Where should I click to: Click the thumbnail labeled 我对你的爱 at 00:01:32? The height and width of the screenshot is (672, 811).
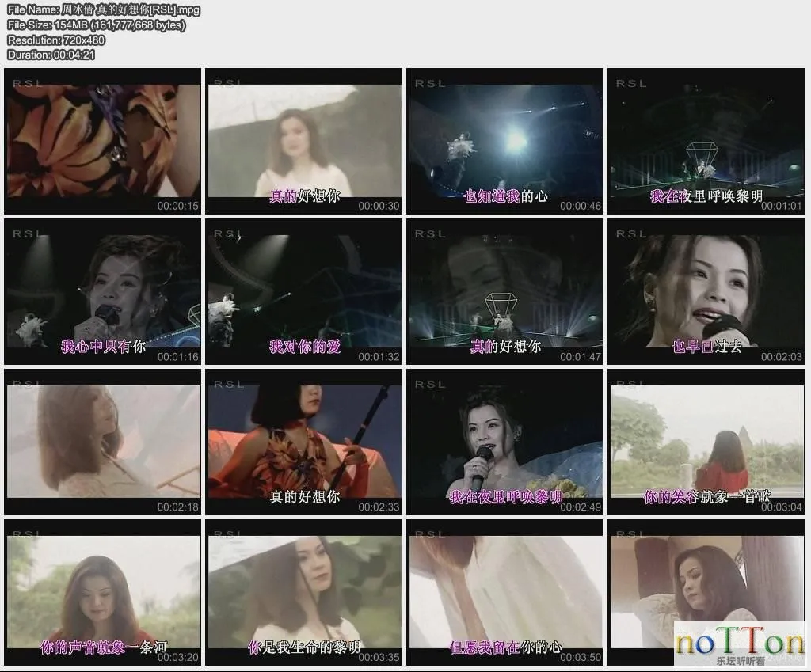pos(304,289)
